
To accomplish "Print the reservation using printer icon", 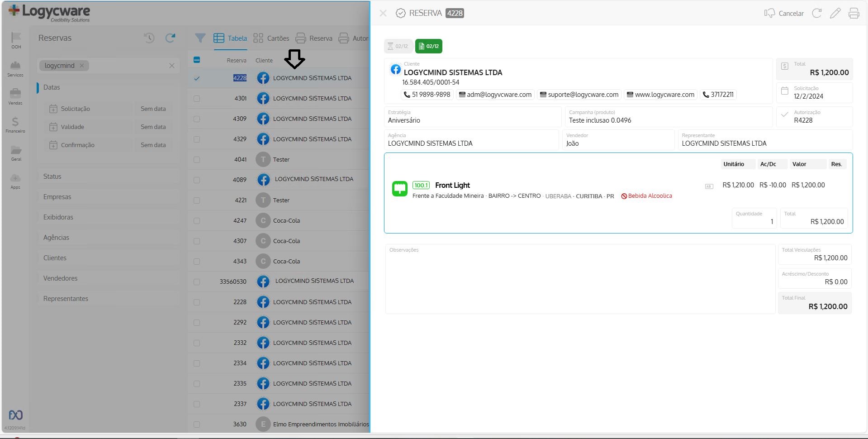I will pos(854,13).
